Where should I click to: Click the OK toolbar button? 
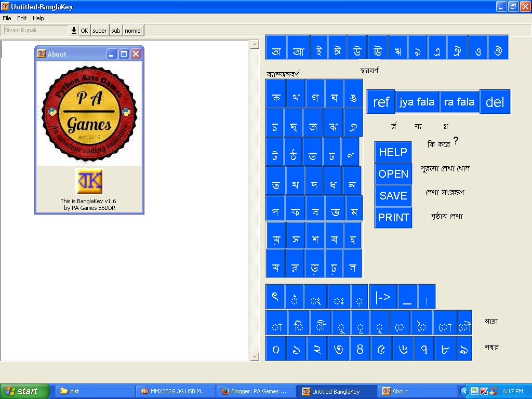(x=84, y=31)
